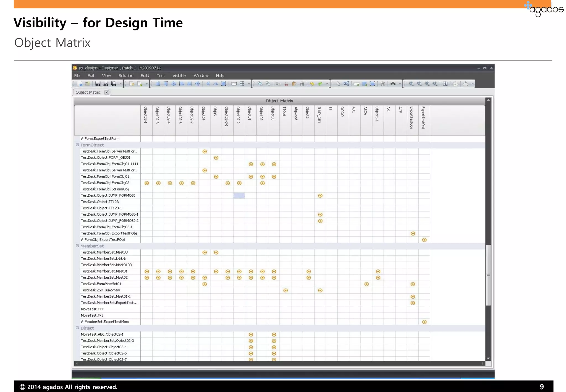Click the Save All multi-disk icon

(114, 84)
